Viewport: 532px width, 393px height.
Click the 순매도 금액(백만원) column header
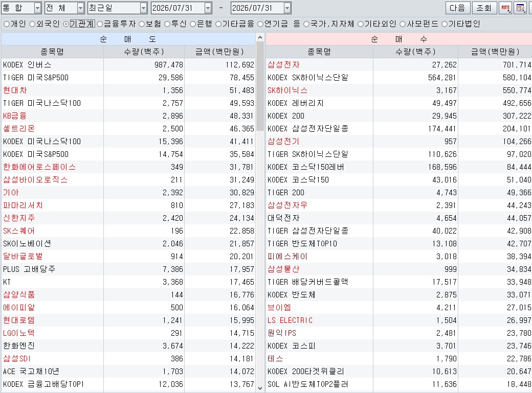coord(220,52)
